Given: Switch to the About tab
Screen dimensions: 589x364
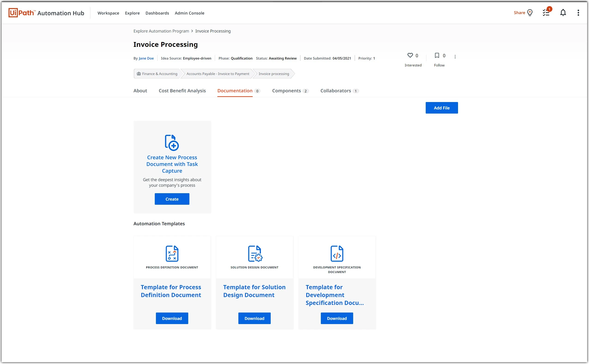Looking at the screenshot, I should (140, 91).
